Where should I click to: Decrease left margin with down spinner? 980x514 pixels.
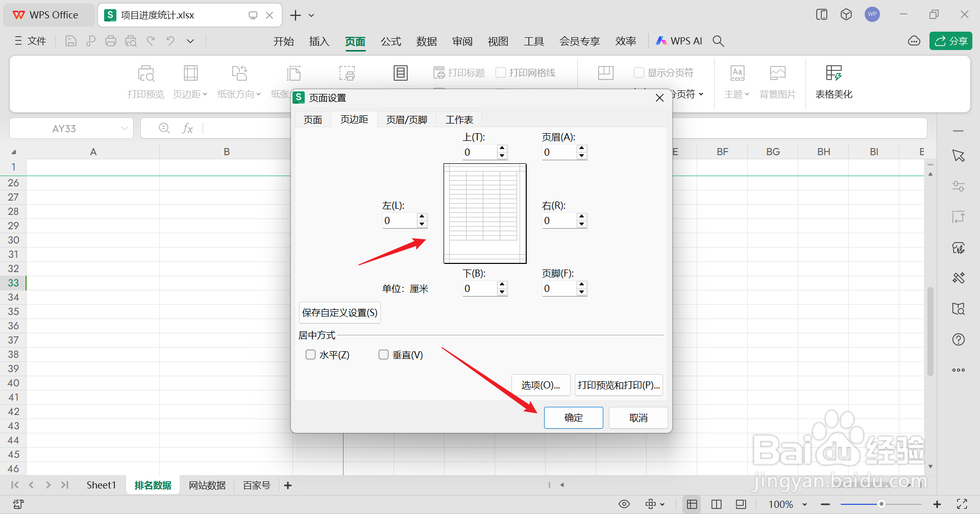click(422, 224)
